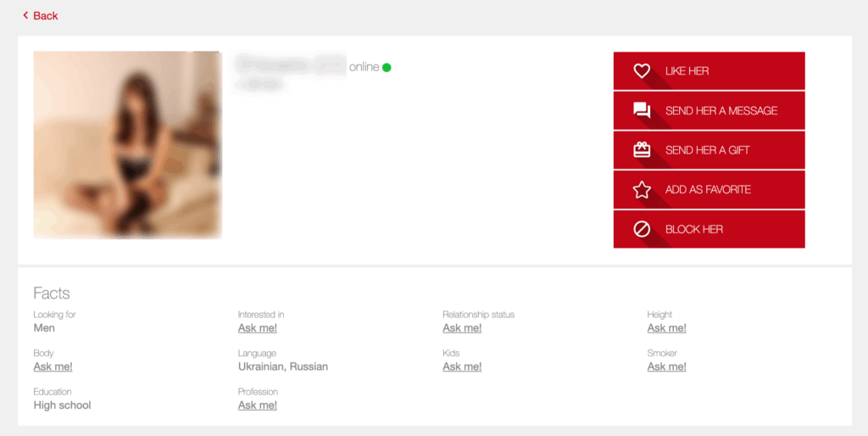Screen dimensions: 868x436
Task: Click the chat bubble icon for messaging
Action: point(642,110)
